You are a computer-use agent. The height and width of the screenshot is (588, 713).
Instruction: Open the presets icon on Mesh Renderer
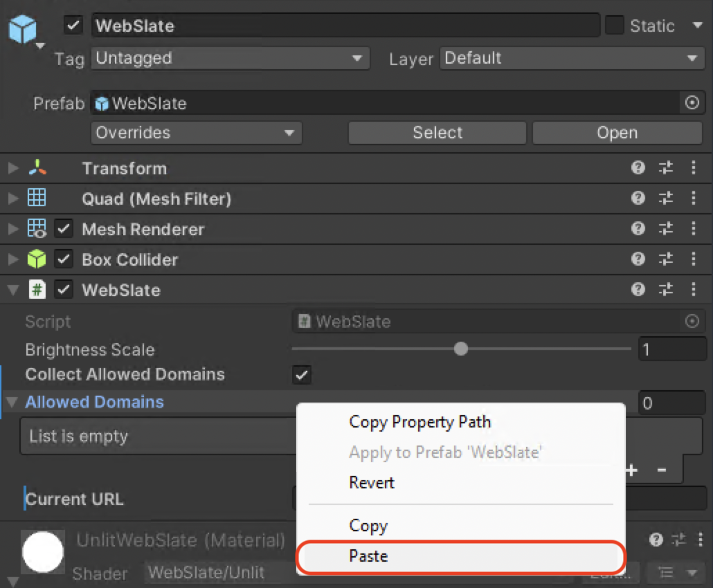[665, 229]
